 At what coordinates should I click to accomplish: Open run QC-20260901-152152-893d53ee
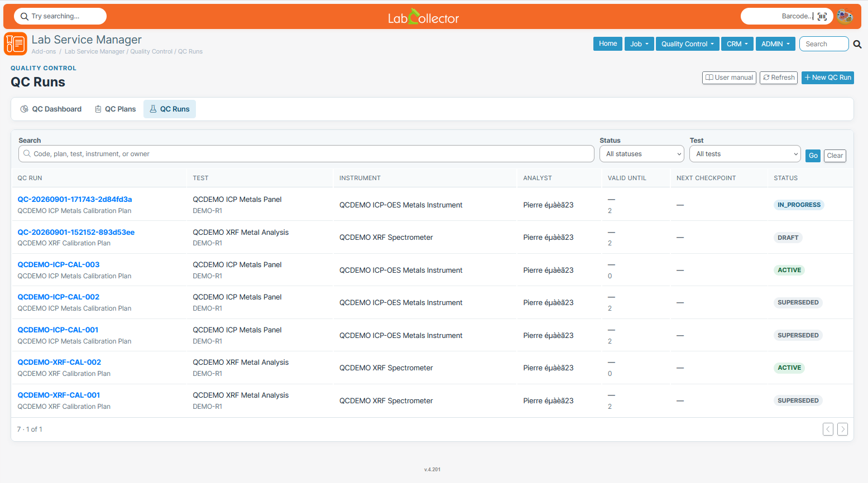click(x=76, y=232)
